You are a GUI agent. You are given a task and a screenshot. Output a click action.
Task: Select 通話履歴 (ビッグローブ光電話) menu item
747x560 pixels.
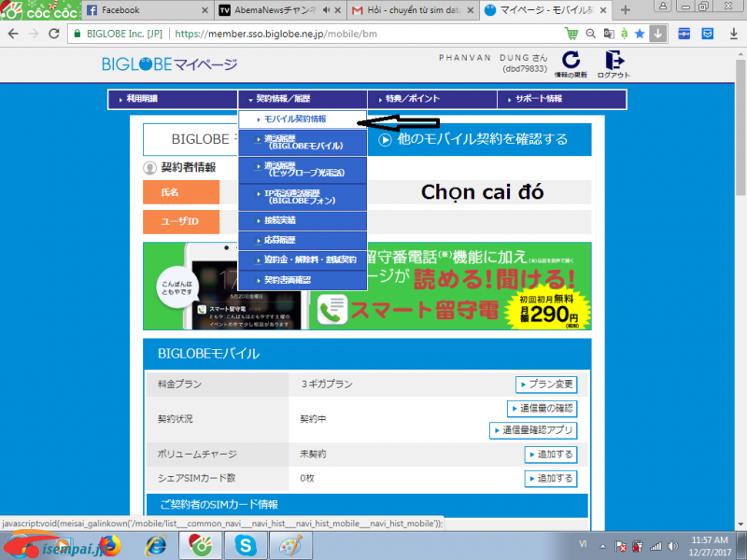coord(303,169)
